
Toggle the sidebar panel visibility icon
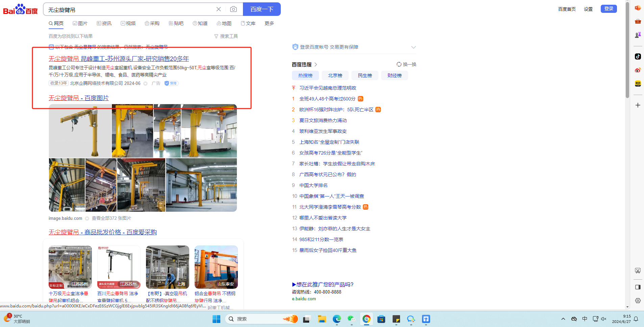(638, 287)
